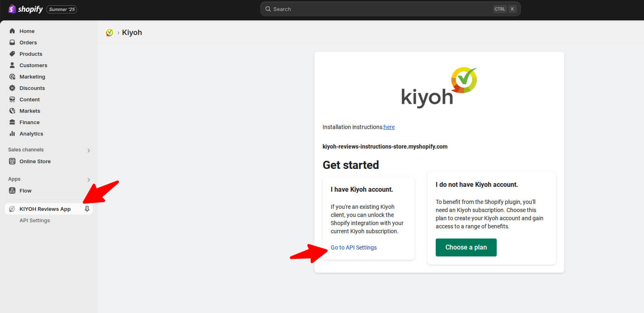The image size is (644, 313).
Task: Click 'I do not have Kiyoh account.' heading
Action: pyautogui.click(x=477, y=184)
